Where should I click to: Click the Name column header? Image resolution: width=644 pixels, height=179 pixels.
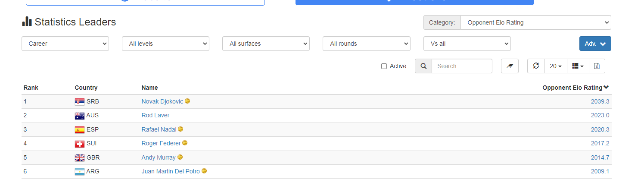click(149, 88)
